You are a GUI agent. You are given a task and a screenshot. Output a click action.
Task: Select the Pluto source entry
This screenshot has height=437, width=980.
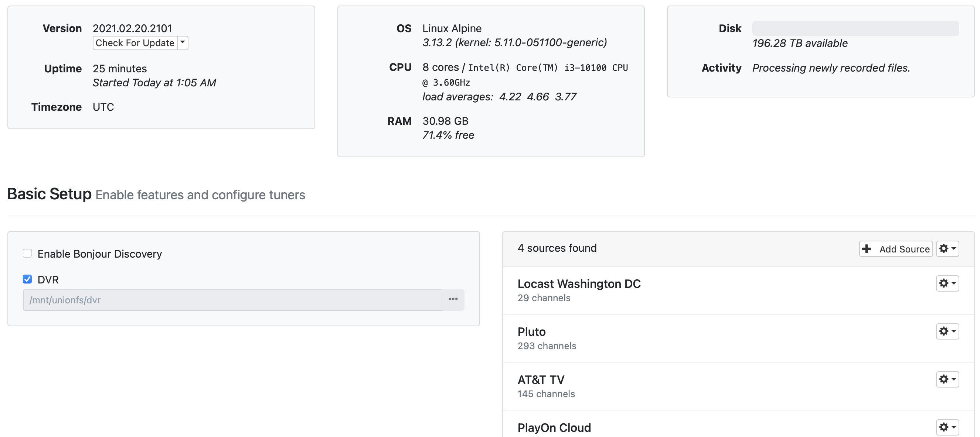click(x=531, y=332)
